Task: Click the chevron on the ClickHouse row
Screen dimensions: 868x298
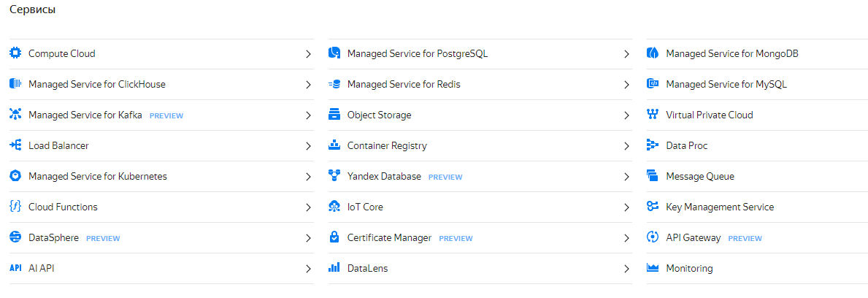Action: click(x=308, y=85)
